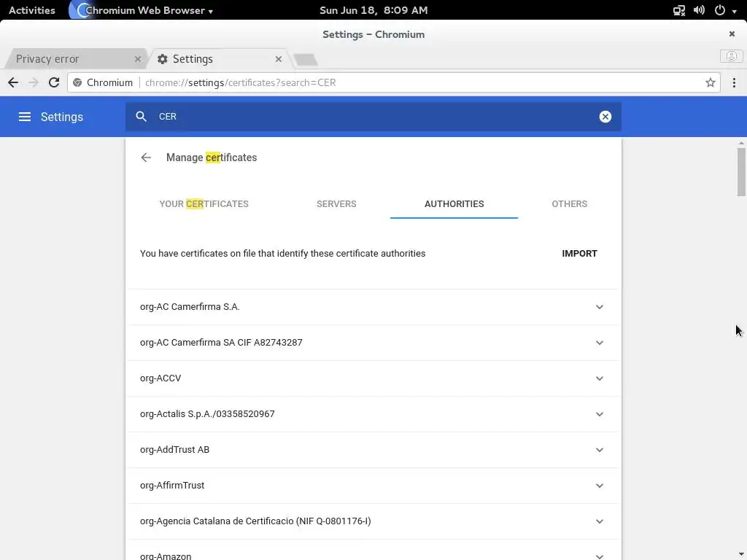The height and width of the screenshot is (560, 747).
Task: Clear the CER search query
Action: 605,117
